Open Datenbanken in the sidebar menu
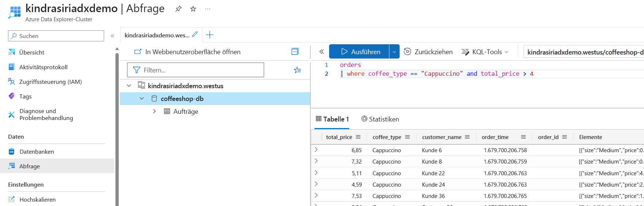 (x=37, y=151)
